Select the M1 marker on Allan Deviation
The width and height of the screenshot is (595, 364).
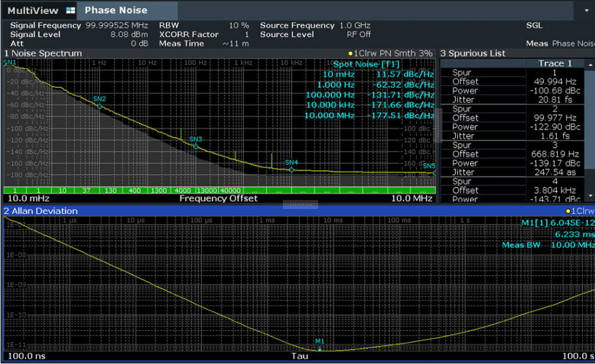(320, 349)
